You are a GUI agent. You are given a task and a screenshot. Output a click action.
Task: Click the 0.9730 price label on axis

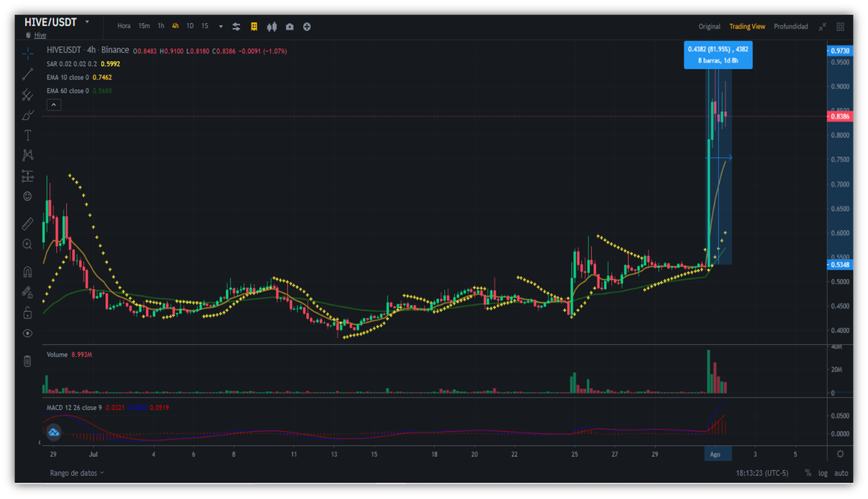point(840,51)
